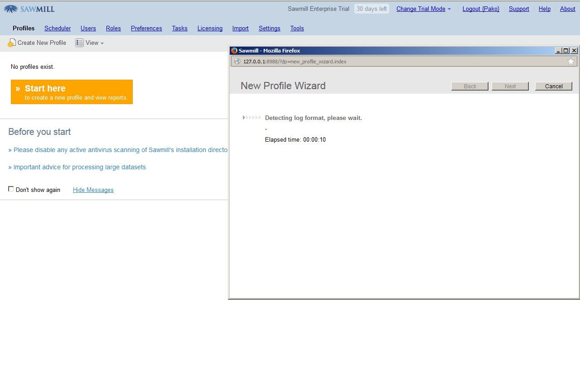
Task: Bookmark page with the star icon
Action: pyautogui.click(x=571, y=62)
